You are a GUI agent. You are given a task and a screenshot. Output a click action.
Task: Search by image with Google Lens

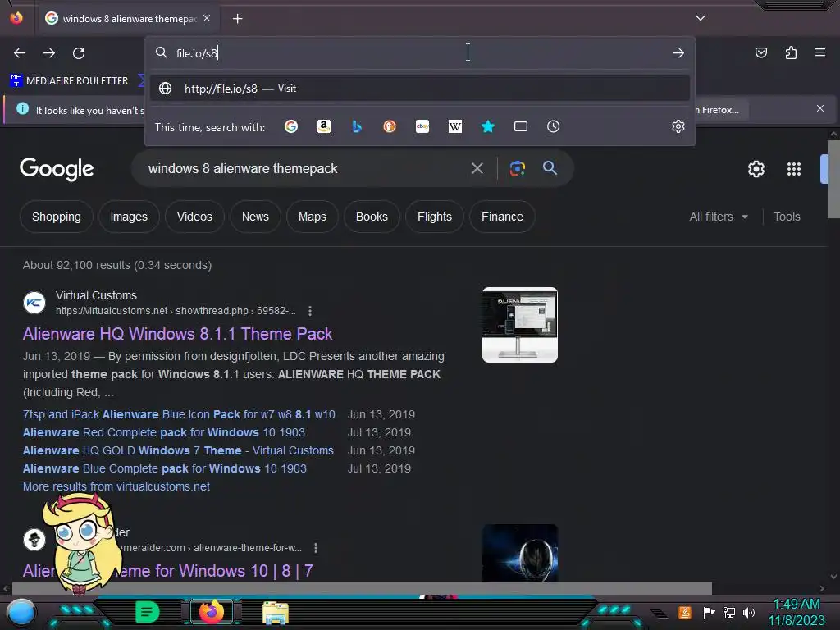(517, 169)
